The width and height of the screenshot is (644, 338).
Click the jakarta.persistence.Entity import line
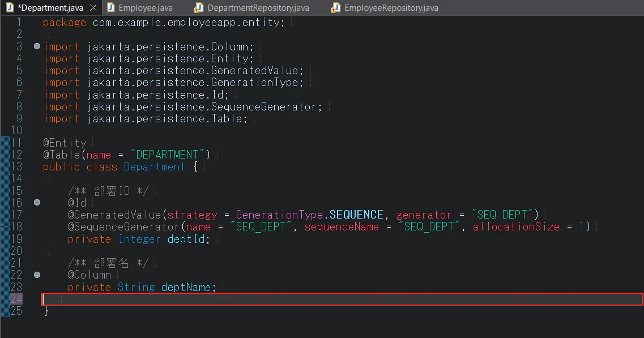[x=148, y=59]
